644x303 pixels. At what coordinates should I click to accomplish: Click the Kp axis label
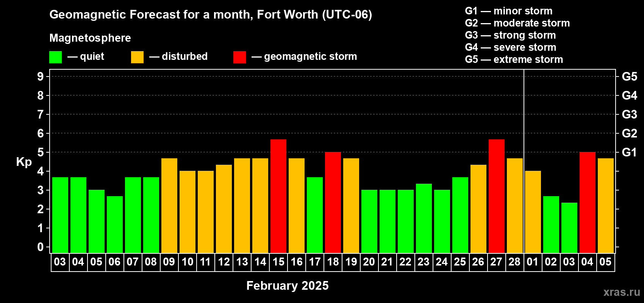click(24, 162)
